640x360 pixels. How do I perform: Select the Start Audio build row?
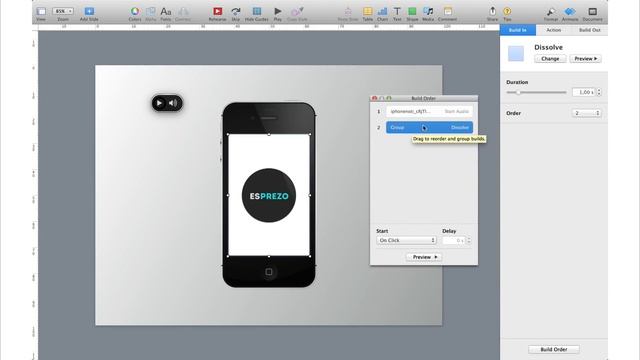coord(429,111)
